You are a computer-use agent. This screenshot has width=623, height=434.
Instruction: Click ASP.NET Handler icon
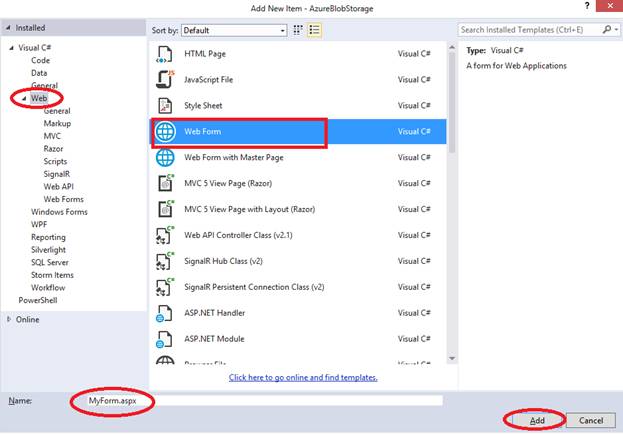[164, 313]
